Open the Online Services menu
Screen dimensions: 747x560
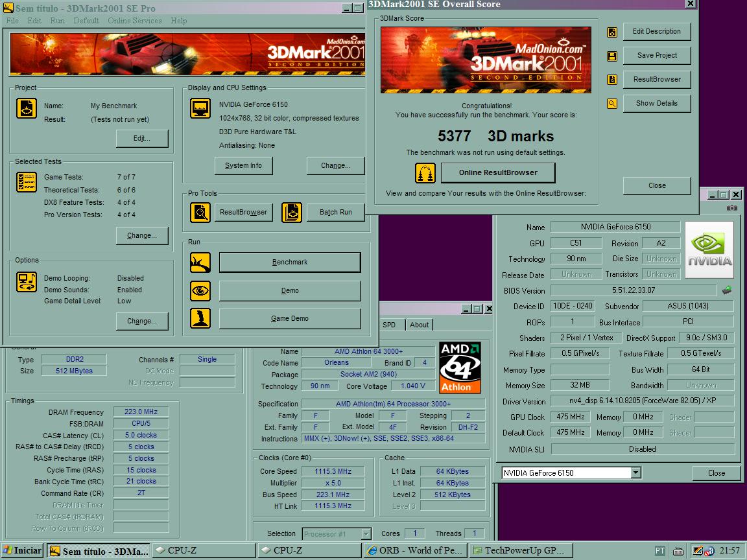[x=135, y=21]
